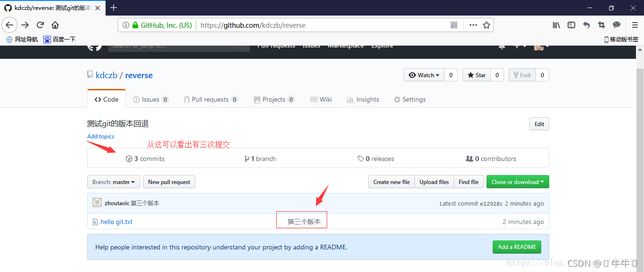Open the hello git.txt file

coord(116,222)
